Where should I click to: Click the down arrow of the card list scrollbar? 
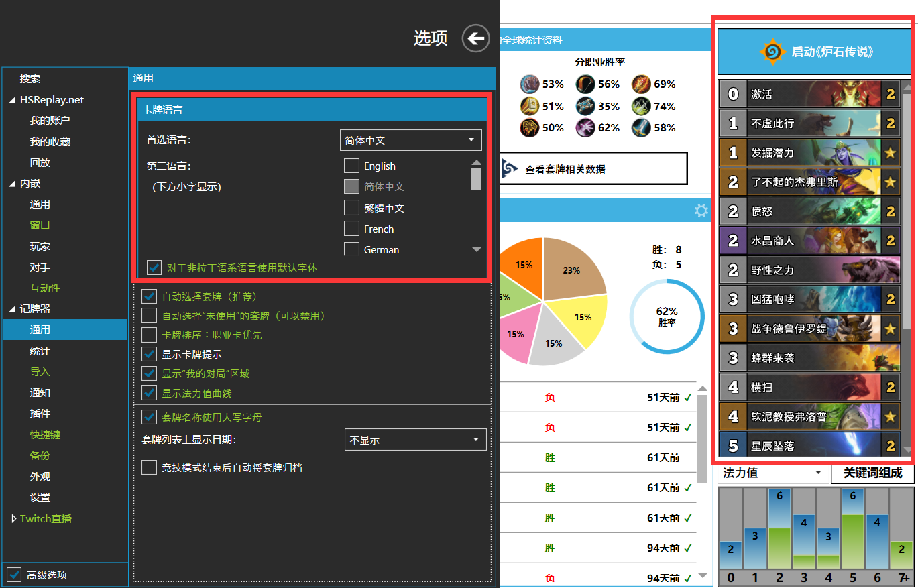(907, 450)
